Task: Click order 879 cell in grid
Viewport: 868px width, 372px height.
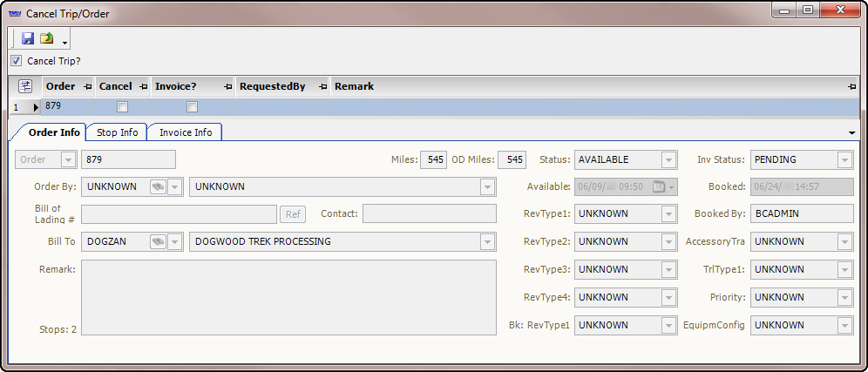Action: click(x=68, y=105)
